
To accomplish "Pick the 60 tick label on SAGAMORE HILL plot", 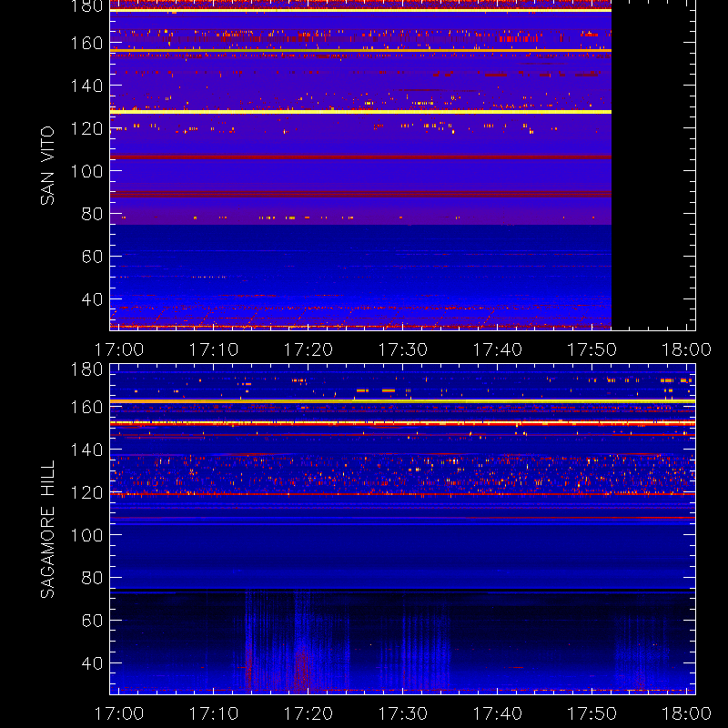I will 92,621.
